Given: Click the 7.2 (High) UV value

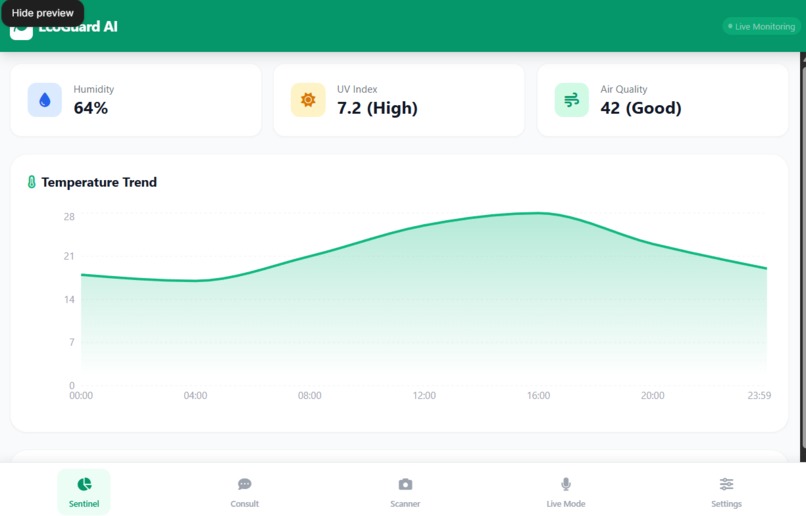Looking at the screenshot, I should (x=377, y=108).
